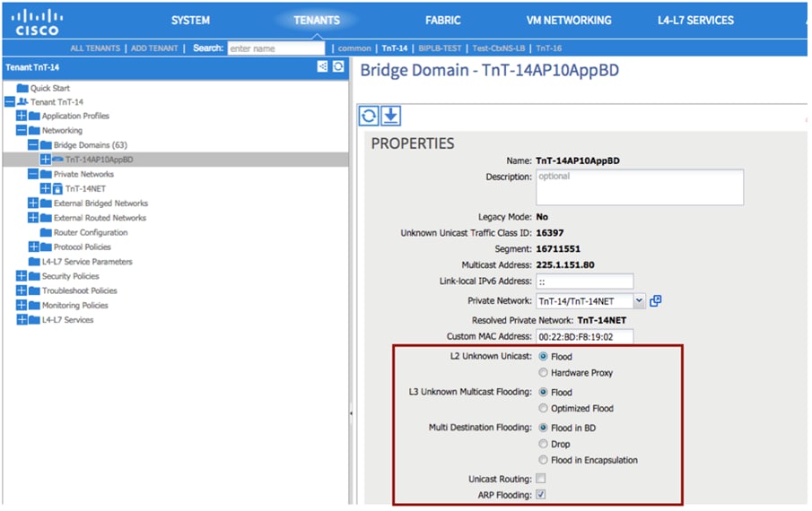Screen dimensions: 812x511
Task: Click the Quick Start folder icon
Action: click(x=22, y=88)
